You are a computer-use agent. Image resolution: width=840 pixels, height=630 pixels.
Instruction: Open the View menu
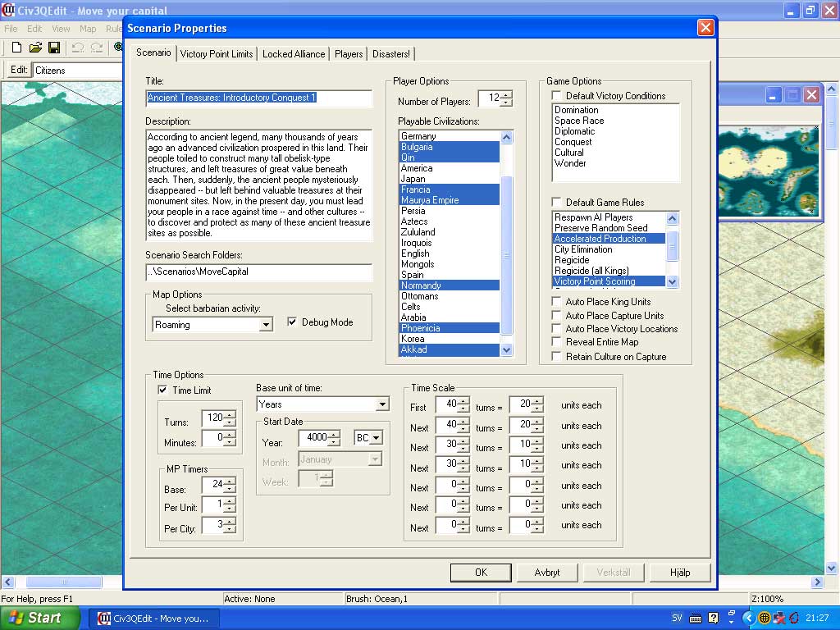pyautogui.click(x=61, y=29)
